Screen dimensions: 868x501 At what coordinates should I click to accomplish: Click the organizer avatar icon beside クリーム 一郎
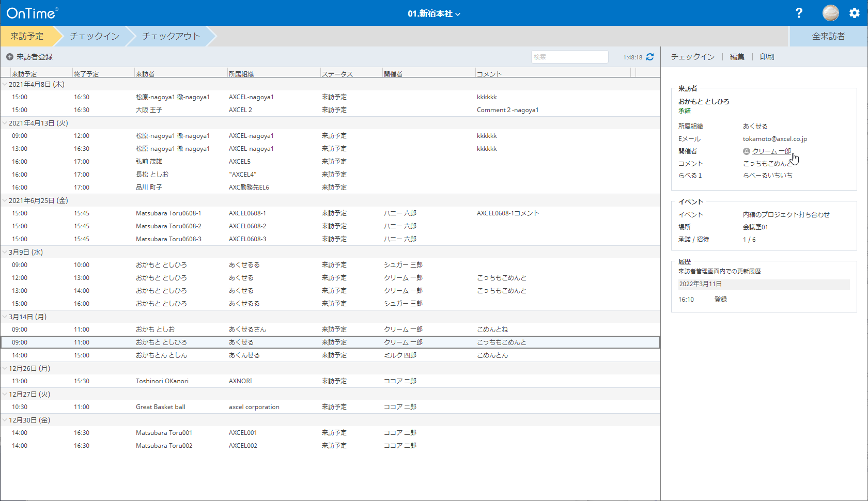[x=746, y=151]
